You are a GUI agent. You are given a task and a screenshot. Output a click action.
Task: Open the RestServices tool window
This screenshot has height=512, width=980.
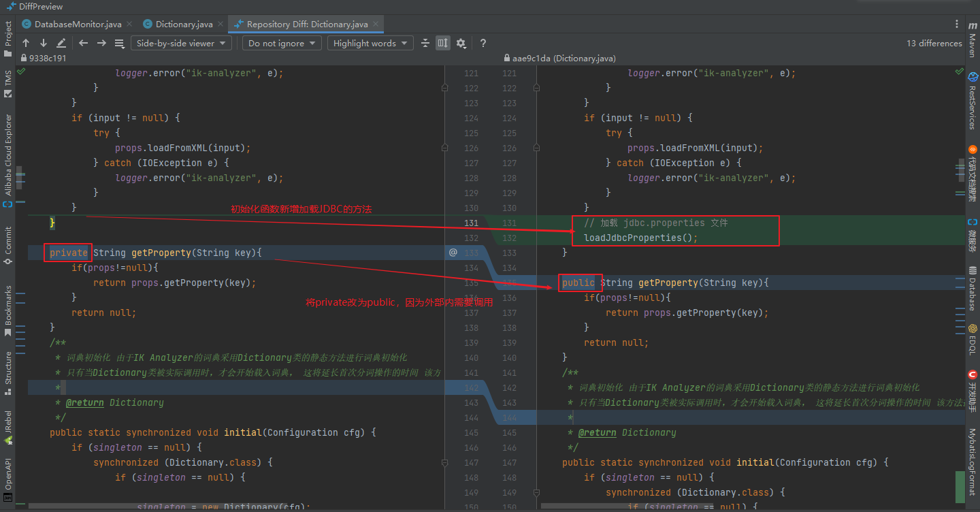tap(973, 100)
